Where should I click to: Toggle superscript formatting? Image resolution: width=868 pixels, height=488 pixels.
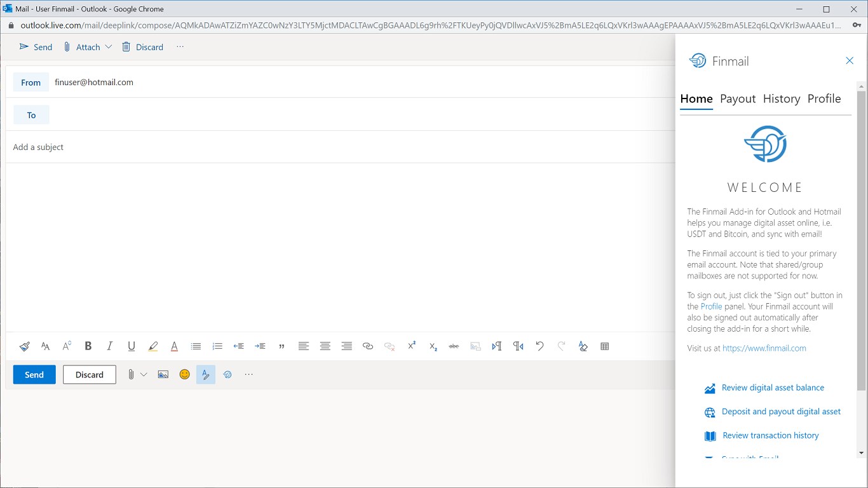[x=412, y=346]
